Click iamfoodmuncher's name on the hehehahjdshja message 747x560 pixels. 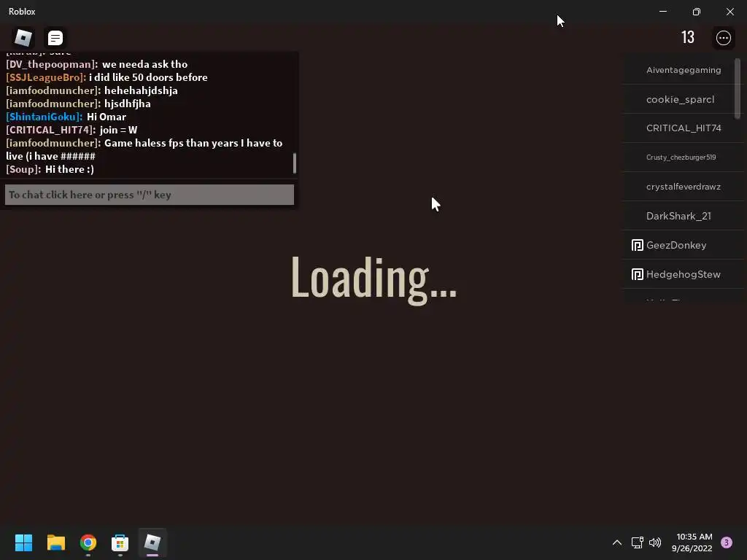(53, 90)
